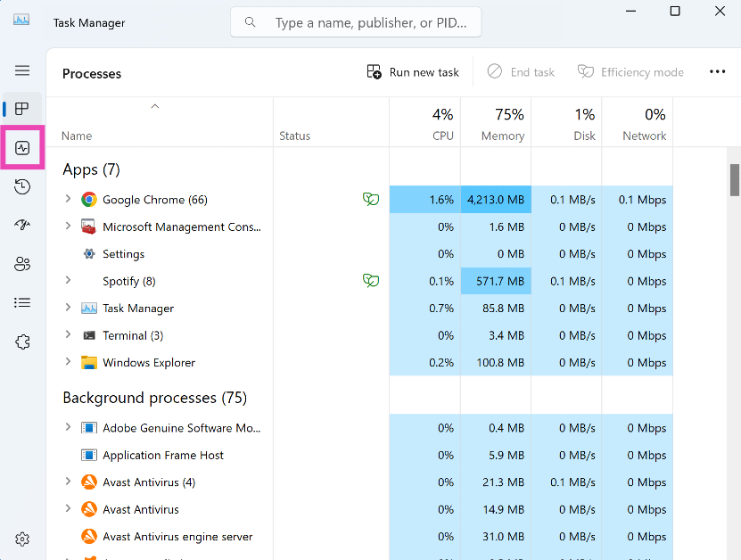
Task: Open Task Manager settings gear
Action: coord(22,539)
